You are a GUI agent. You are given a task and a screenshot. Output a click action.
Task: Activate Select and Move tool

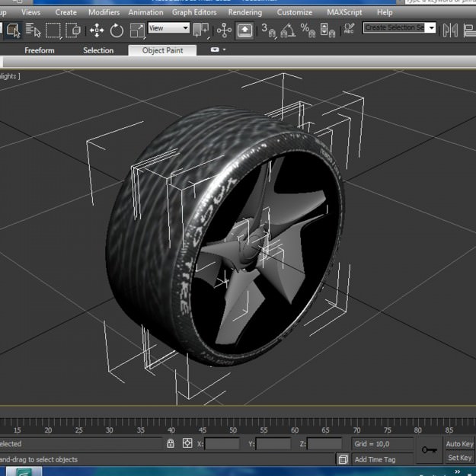97,30
